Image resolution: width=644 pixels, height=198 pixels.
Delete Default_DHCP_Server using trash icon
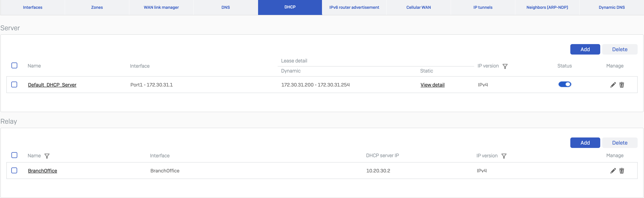[622, 85]
